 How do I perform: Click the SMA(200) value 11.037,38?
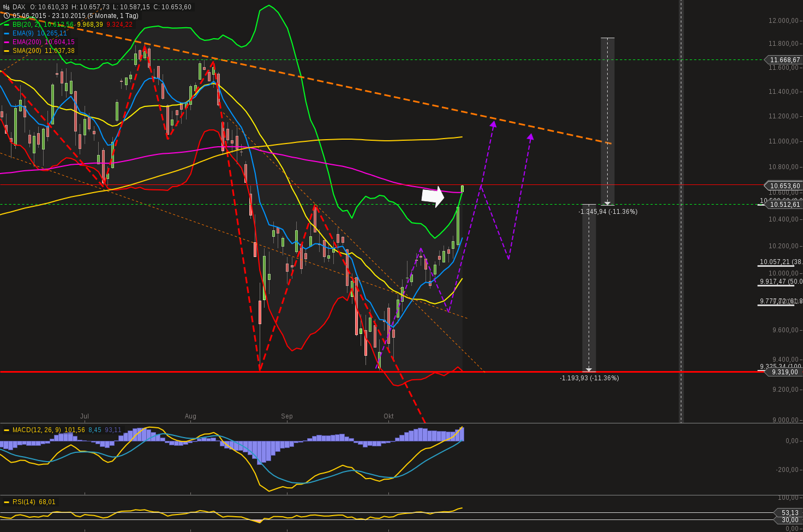60,51
